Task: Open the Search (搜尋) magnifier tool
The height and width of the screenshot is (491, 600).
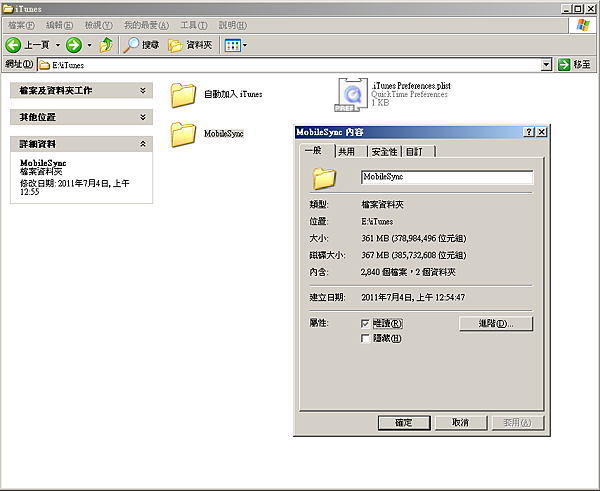Action: coord(141,45)
